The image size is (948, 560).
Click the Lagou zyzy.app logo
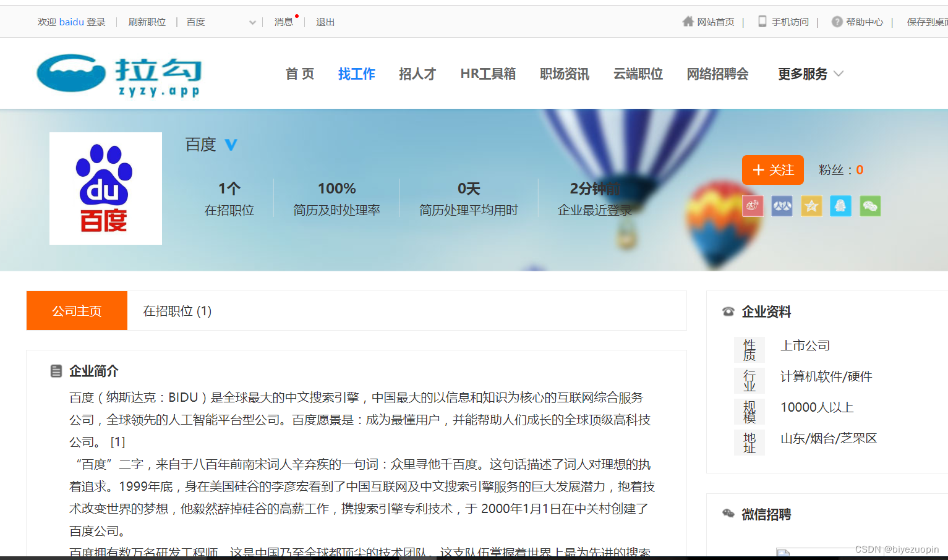point(119,75)
